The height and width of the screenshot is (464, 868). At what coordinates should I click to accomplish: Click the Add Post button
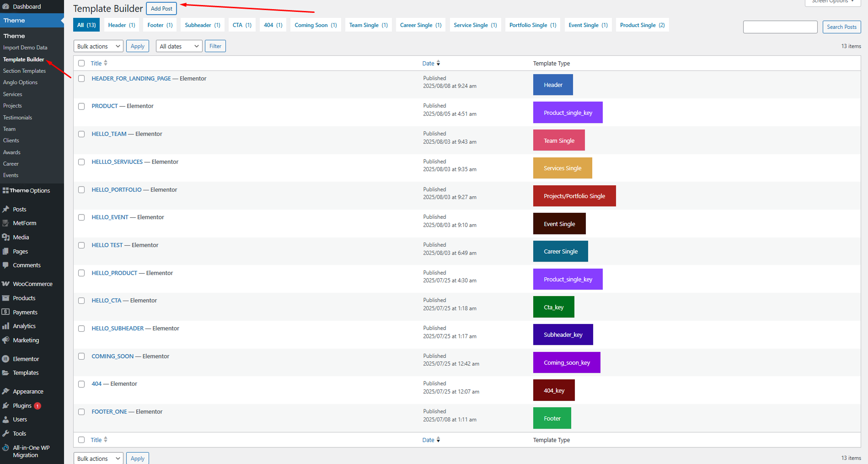(x=161, y=9)
